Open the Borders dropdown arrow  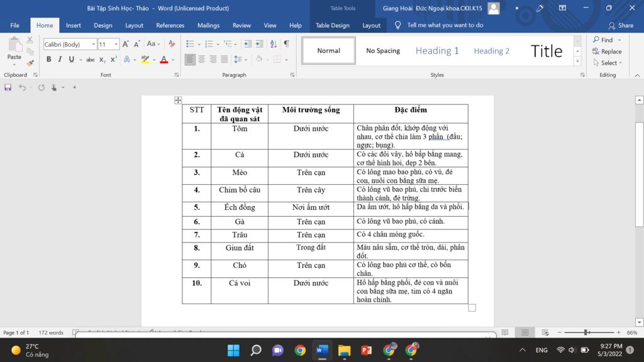[286, 60]
